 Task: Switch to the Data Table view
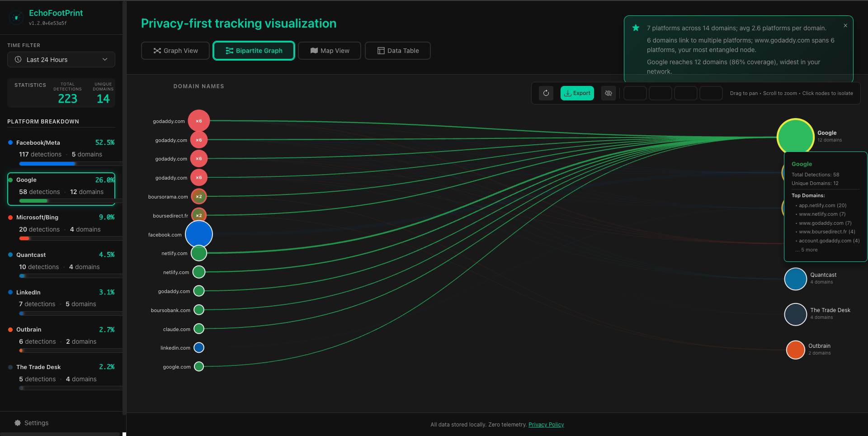click(397, 51)
